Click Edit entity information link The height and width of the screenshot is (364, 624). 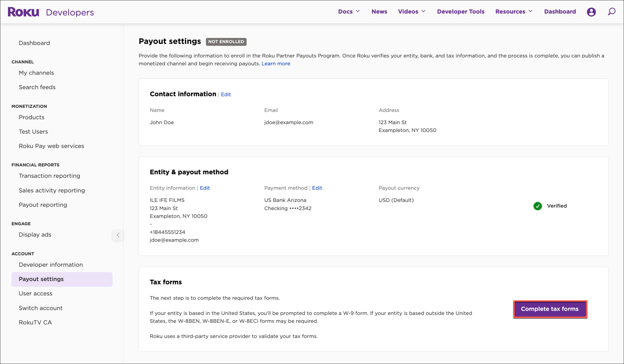click(x=204, y=188)
